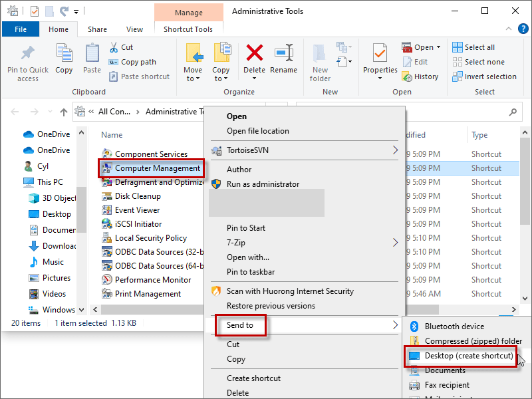This screenshot has width=532, height=399.
Task: Click Select all in the ribbon
Action: (x=473, y=47)
